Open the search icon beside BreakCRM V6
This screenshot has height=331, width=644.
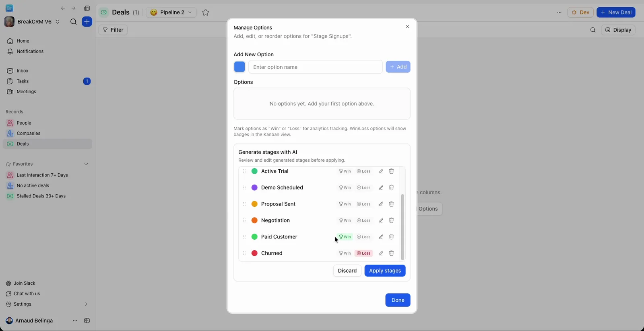[73, 22]
